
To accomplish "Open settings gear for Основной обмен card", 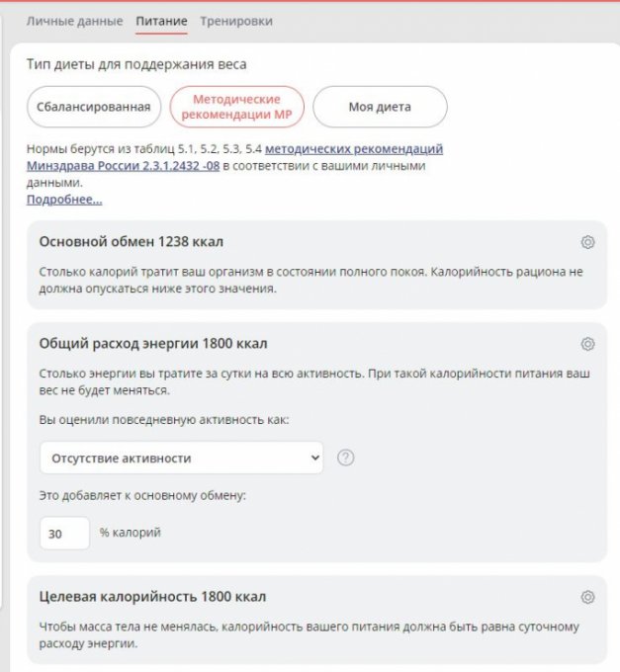I will 587,242.
